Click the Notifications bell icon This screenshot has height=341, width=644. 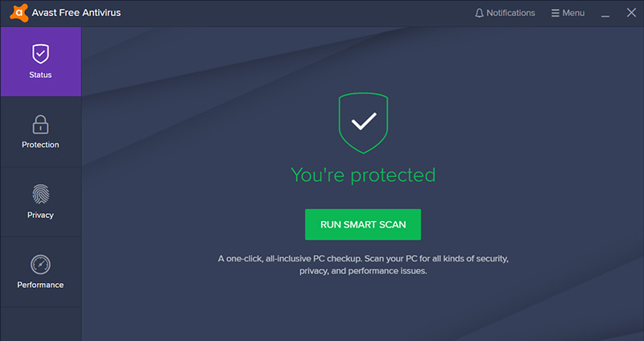(x=479, y=13)
